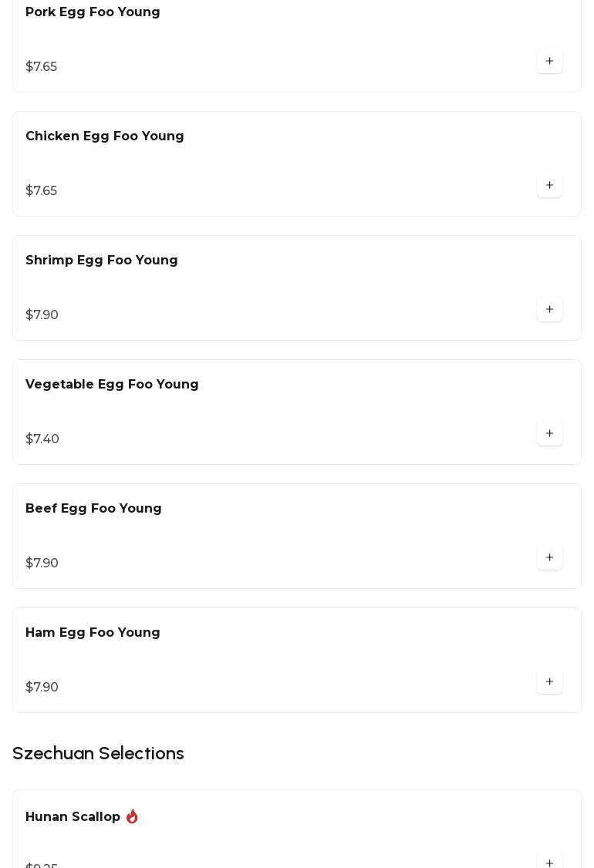Click the $7.65 price under Pork Egg Foo Young
The width and height of the screenshot is (594, 868).
[42, 67]
